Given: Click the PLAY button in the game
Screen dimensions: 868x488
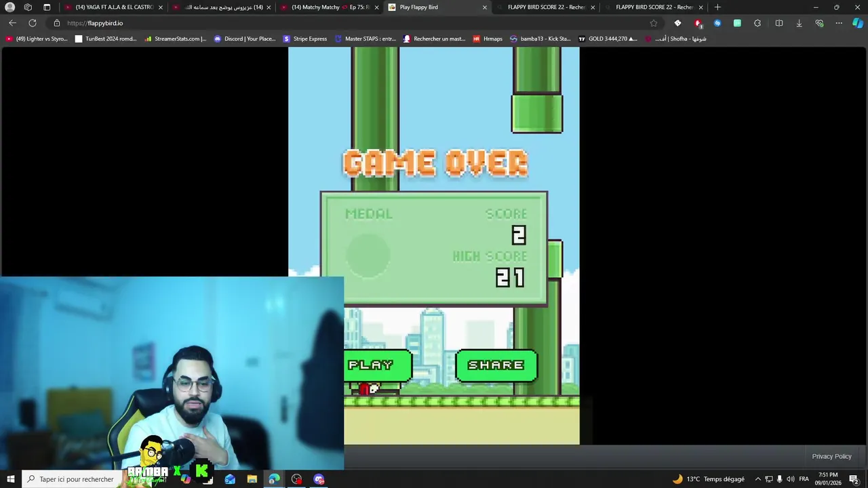Looking at the screenshot, I should coord(377,365).
